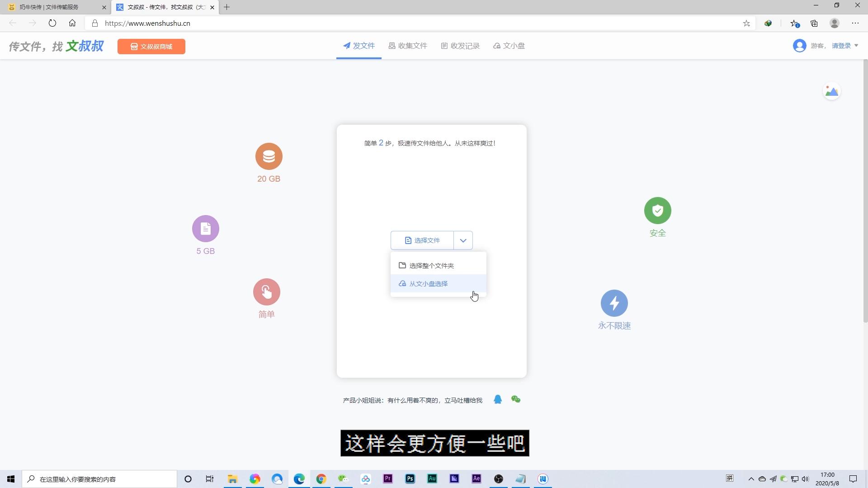The width and height of the screenshot is (868, 488).
Task: Click the speaker icon in the system tray
Action: 806,479
